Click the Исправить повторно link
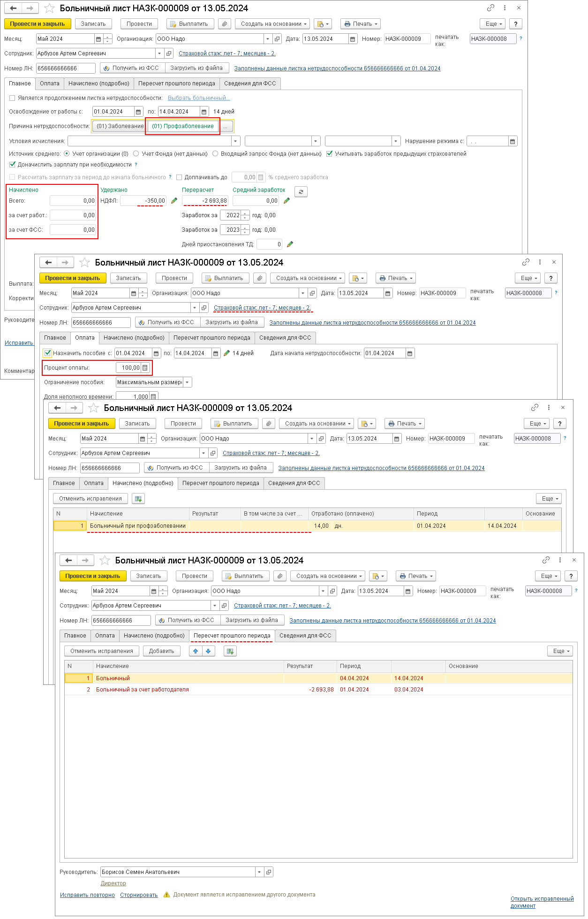The image size is (588, 919). coord(87,895)
